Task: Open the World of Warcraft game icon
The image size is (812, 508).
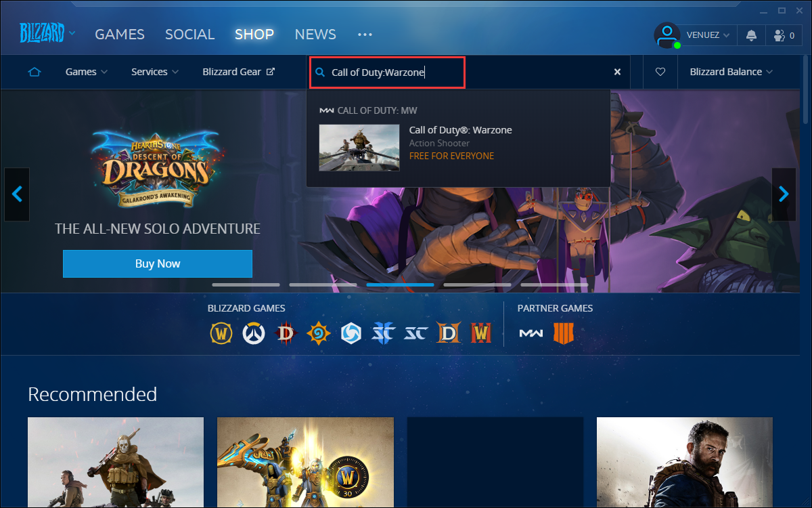Action: point(221,333)
